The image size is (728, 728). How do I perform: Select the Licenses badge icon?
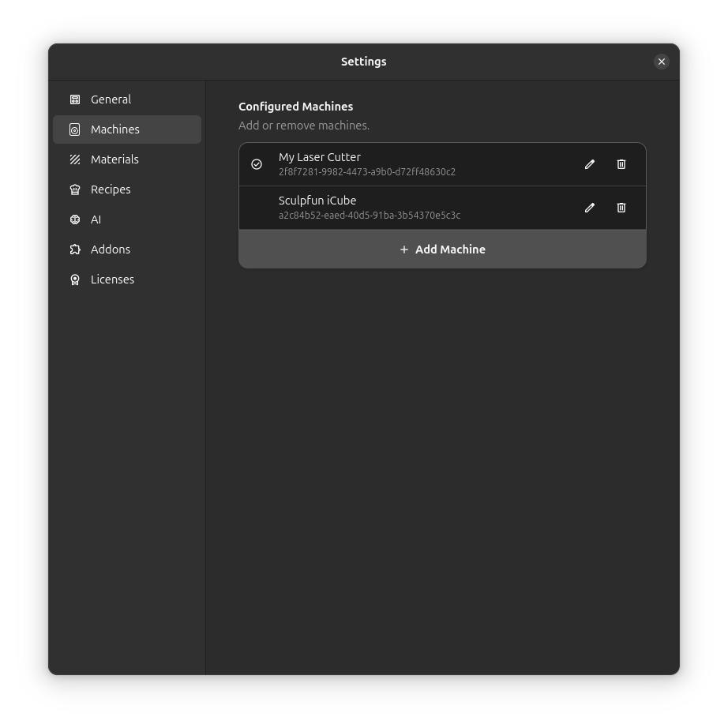[x=75, y=279]
